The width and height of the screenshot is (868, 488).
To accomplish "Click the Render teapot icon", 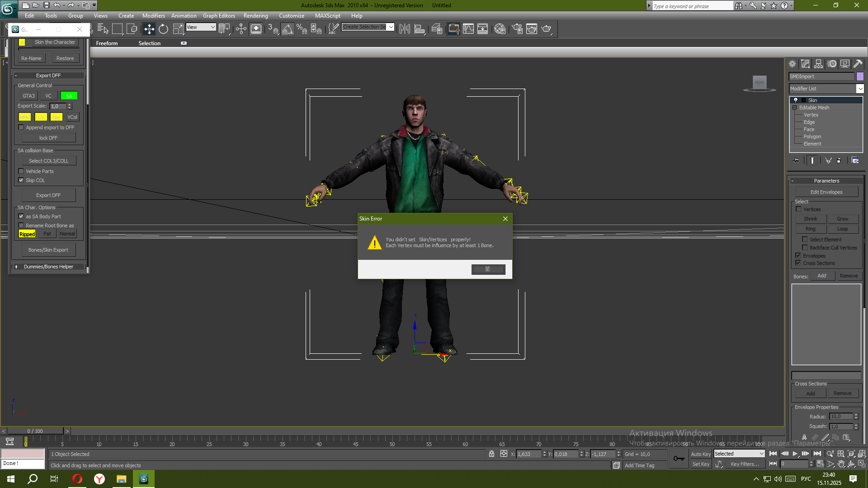I will tap(546, 29).
